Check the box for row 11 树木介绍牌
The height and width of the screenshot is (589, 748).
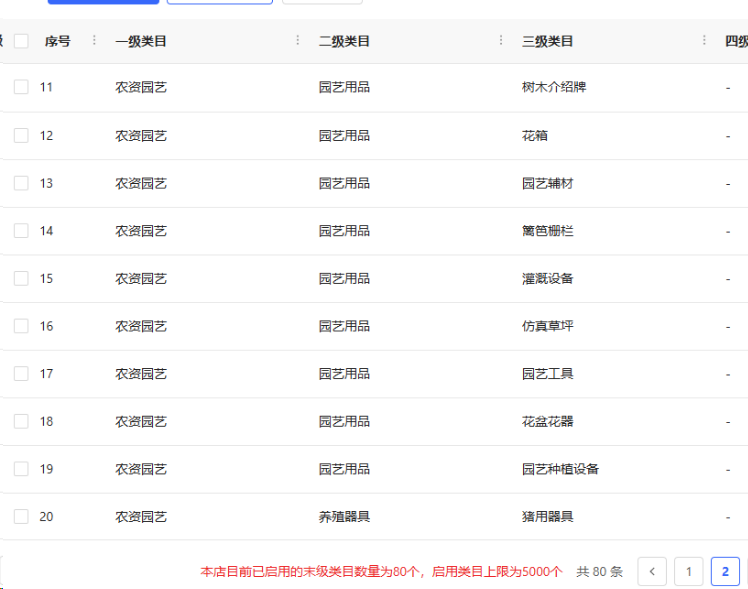coord(21,87)
